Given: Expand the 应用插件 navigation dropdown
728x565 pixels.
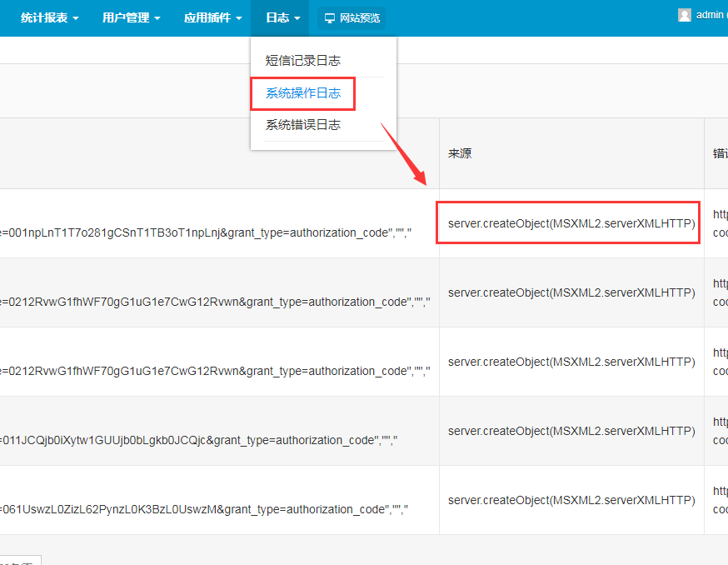Looking at the screenshot, I should point(213,17).
